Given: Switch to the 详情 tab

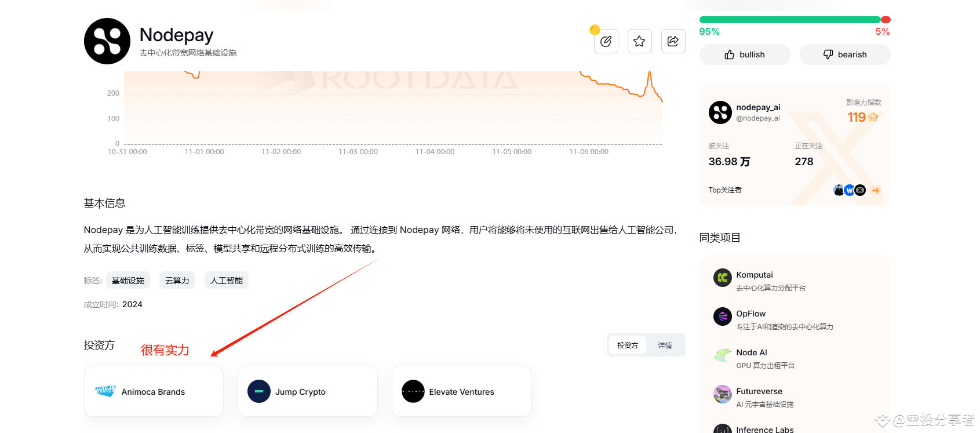Looking at the screenshot, I should (x=665, y=345).
